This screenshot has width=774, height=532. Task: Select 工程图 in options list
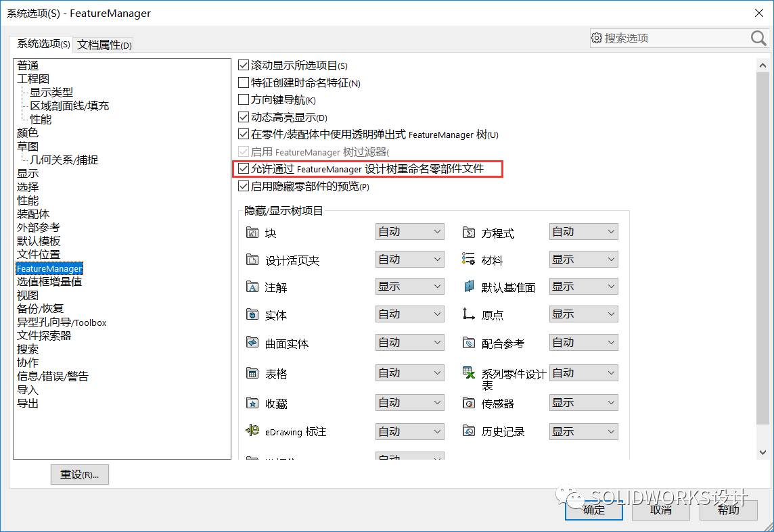[x=33, y=79]
